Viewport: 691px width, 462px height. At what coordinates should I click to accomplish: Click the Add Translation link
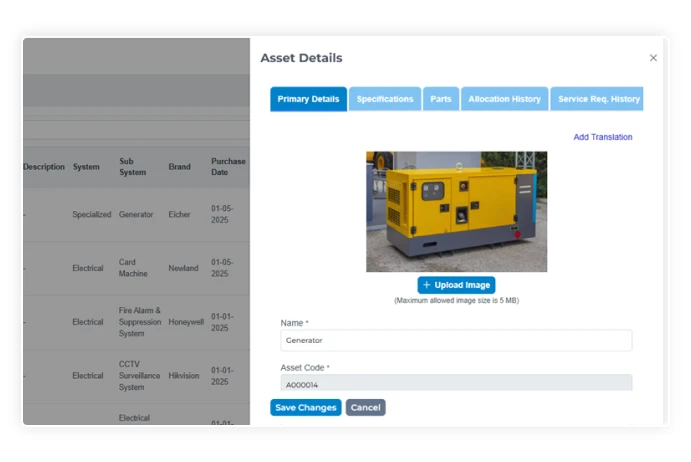pos(602,137)
